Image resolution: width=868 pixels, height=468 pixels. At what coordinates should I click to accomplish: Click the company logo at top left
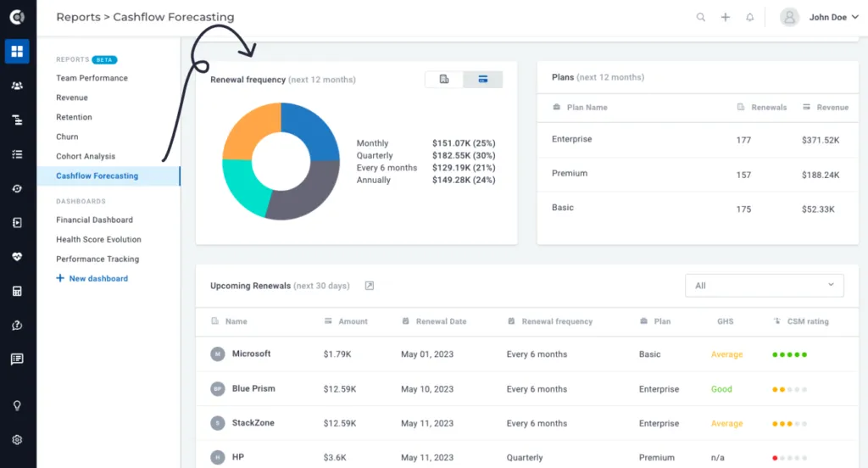point(17,17)
